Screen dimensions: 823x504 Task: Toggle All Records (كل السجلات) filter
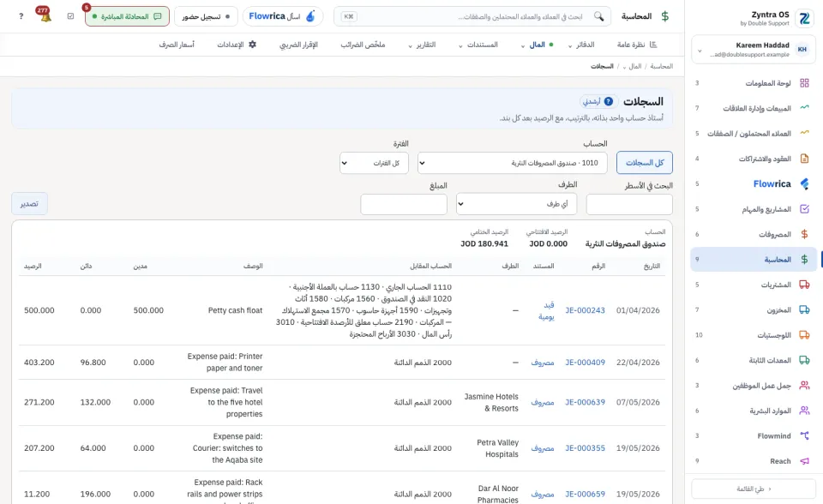pyautogui.click(x=645, y=163)
